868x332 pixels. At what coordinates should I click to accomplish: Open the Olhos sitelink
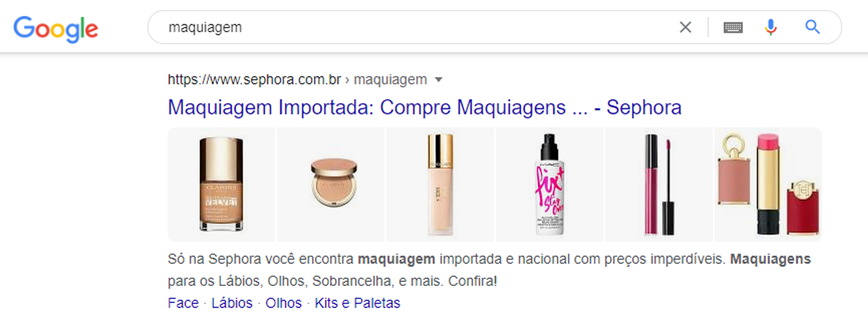point(284,303)
